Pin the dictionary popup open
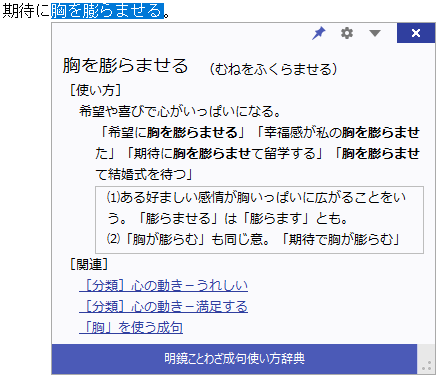Viewport: 439px width, 378px height. (x=319, y=33)
